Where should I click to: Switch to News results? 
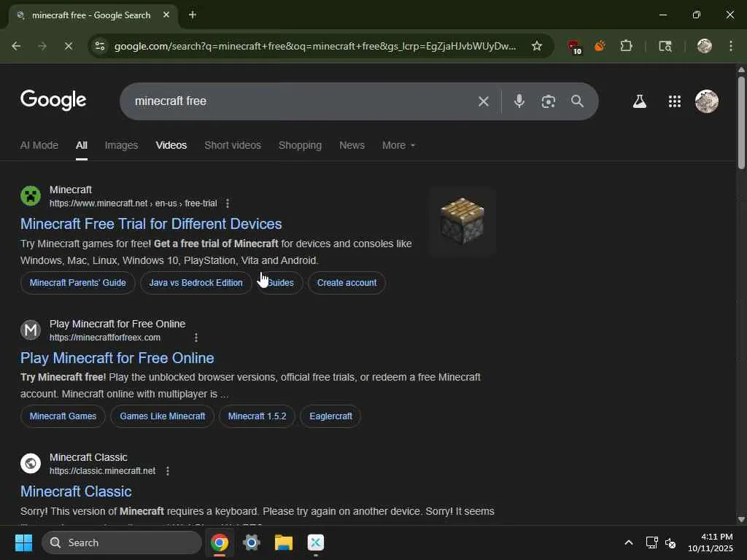click(352, 145)
